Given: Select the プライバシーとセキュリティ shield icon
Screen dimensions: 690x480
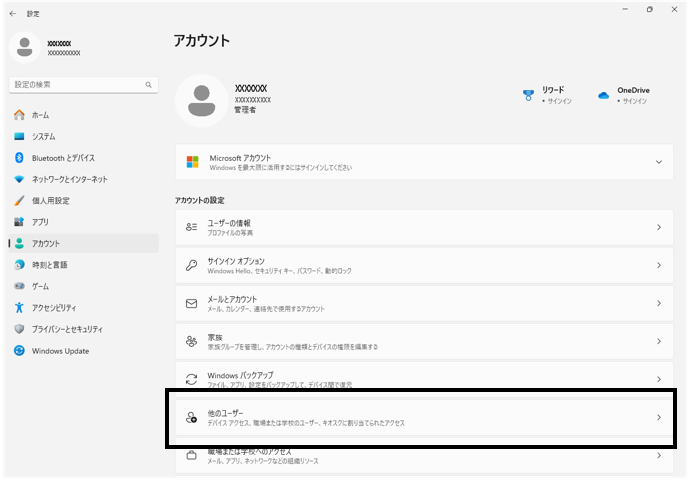Looking at the screenshot, I should coord(19,329).
